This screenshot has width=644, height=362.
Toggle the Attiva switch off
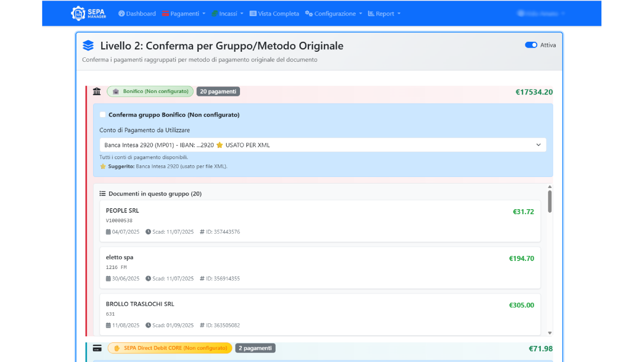531,45
